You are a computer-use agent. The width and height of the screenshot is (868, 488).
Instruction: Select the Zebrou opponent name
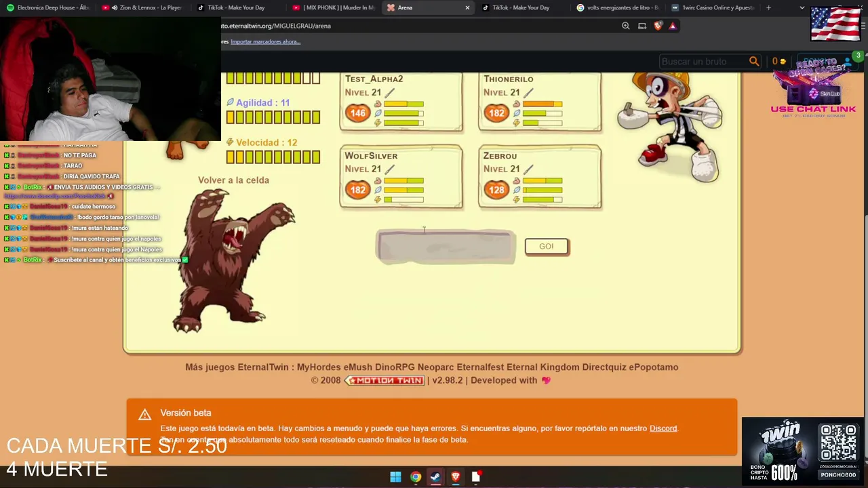pyautogui.click(x=500, y=156)
